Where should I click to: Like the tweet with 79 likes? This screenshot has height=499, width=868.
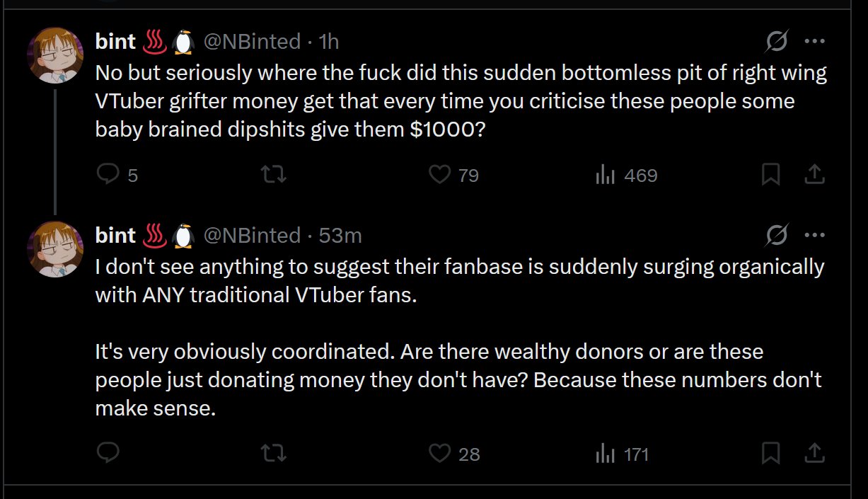(440, 174)
